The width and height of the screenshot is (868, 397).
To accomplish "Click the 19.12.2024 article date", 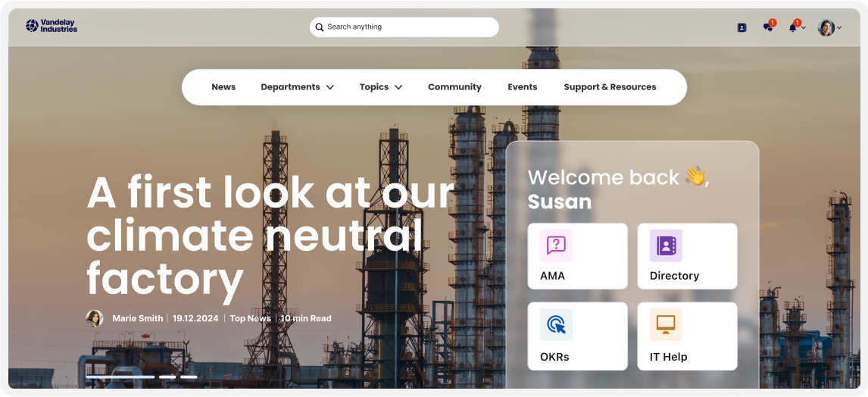I will point(196,318).
